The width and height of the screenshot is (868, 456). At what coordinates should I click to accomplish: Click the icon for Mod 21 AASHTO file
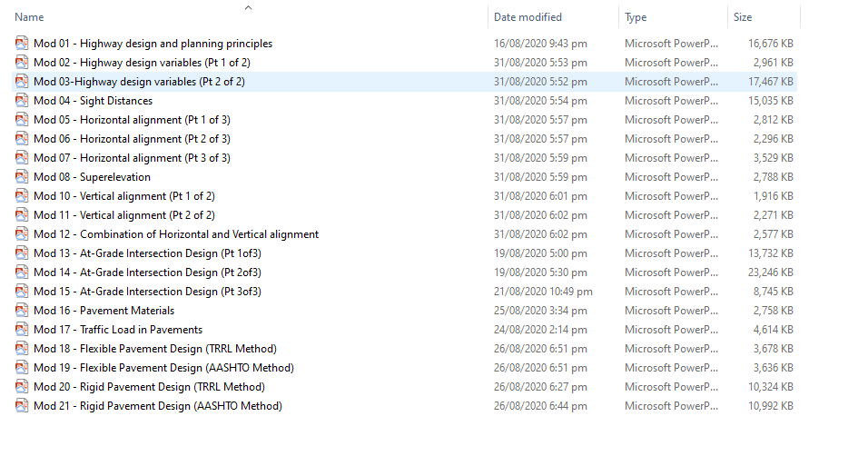pyautogui.click(x=22, y=406)
